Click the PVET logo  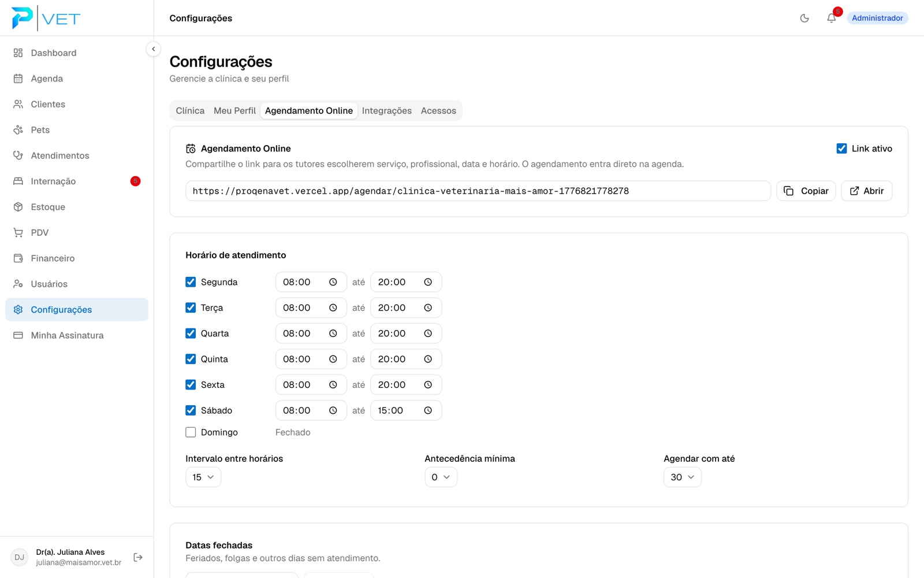[x=46, y=18]
